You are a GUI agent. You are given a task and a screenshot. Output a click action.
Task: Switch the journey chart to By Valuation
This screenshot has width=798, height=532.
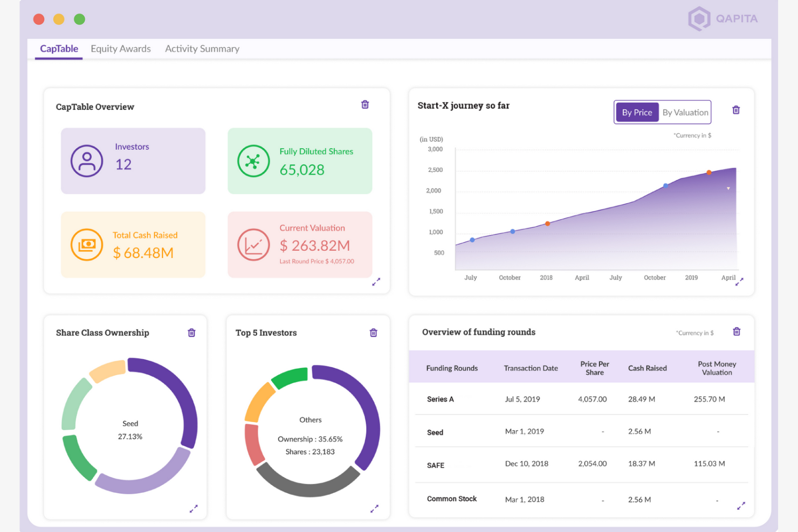685,112
